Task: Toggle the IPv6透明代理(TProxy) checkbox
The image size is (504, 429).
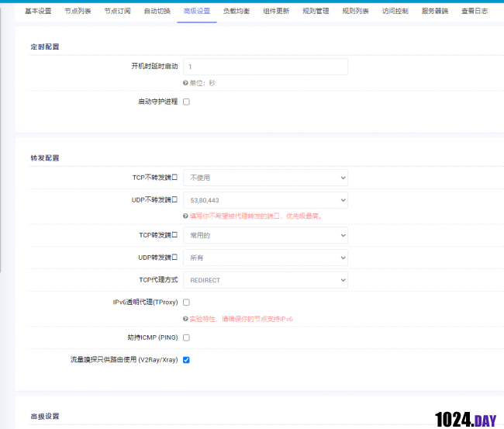Action: [186, 303]
